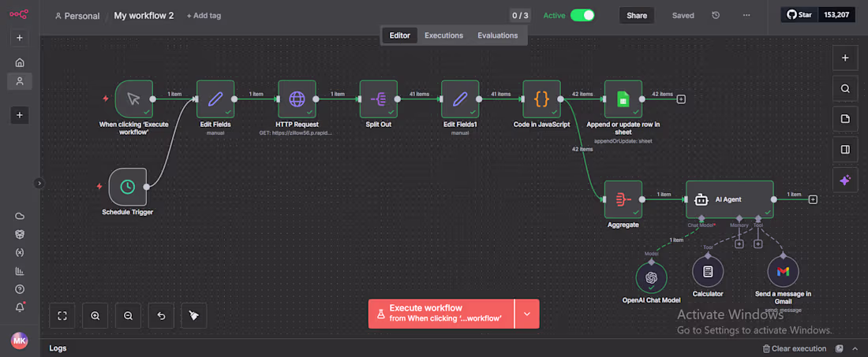The height and width of the screenshot is (357, 868).
Task: Select the Schedule Trigger node
Action: tap(127, 187)
